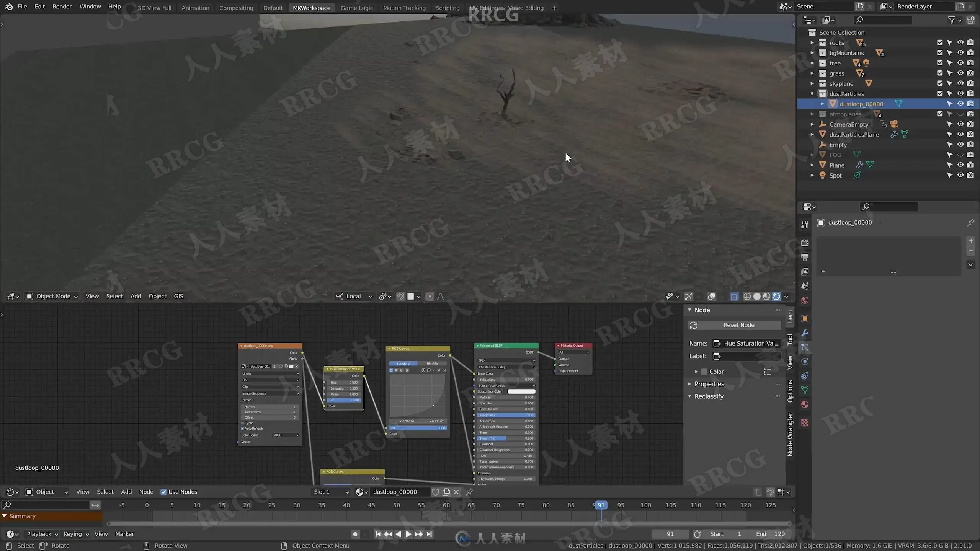Uncheck the Use Nodes checkbox

pyautogui.click(x=163, y=492)
